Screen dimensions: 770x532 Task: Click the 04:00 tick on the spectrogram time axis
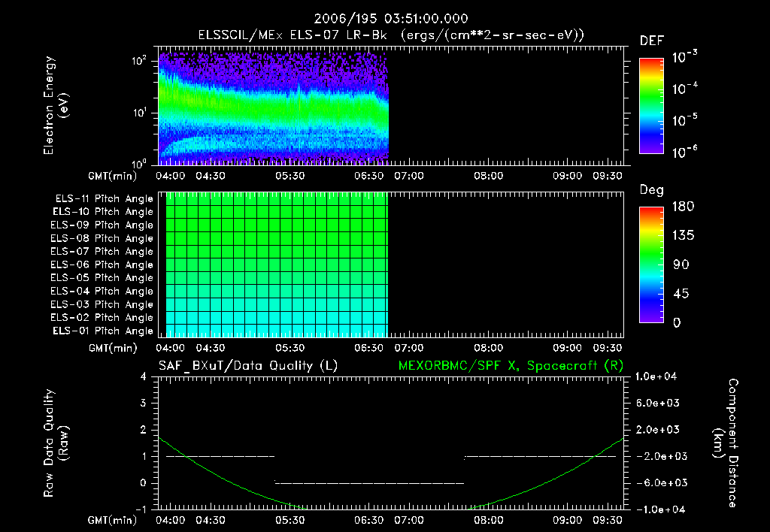[171, 176]
